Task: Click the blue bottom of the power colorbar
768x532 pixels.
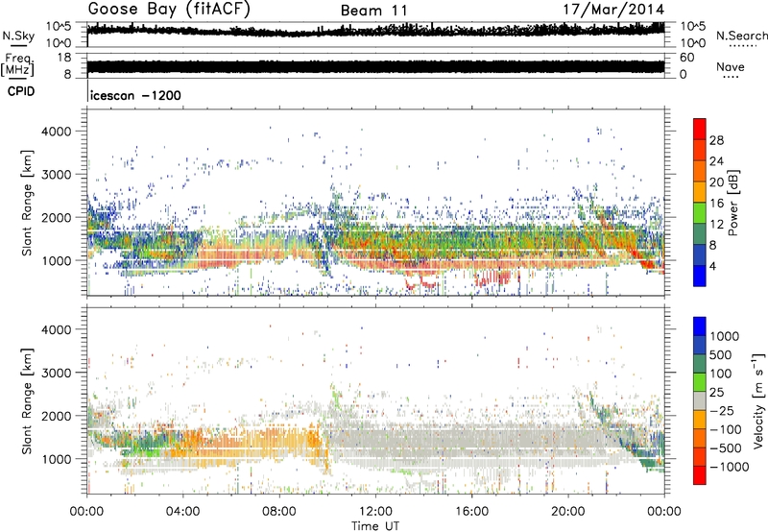Action: coord(700,277)
